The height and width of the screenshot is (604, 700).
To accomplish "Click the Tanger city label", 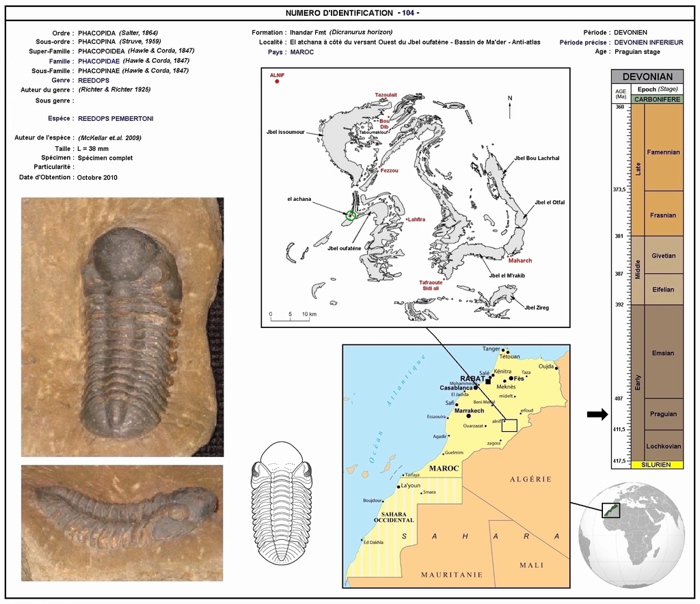I will coord(491,349).
